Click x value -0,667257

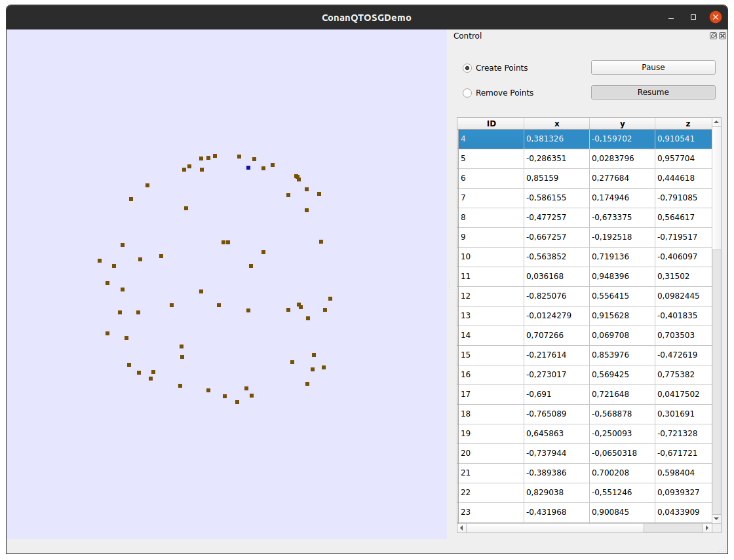tap(556, 237)
